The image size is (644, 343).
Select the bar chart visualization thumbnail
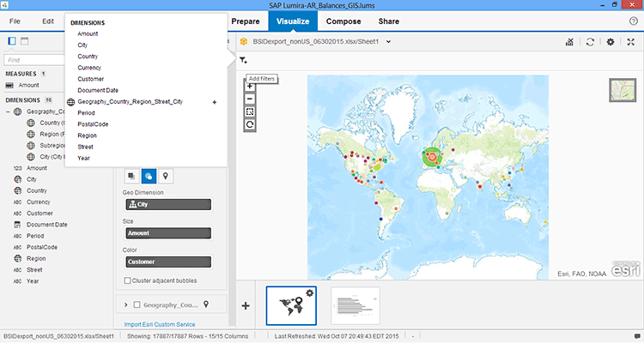tap(358, 305)
